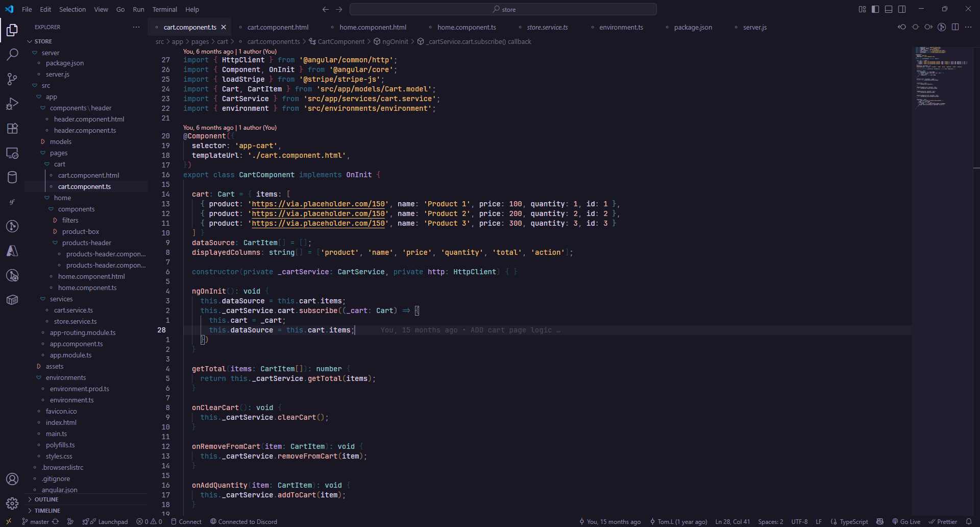Select the Source Control icon
Image resolution: width=980 pixels, height=527 pixels.
[x=12, y=79]
